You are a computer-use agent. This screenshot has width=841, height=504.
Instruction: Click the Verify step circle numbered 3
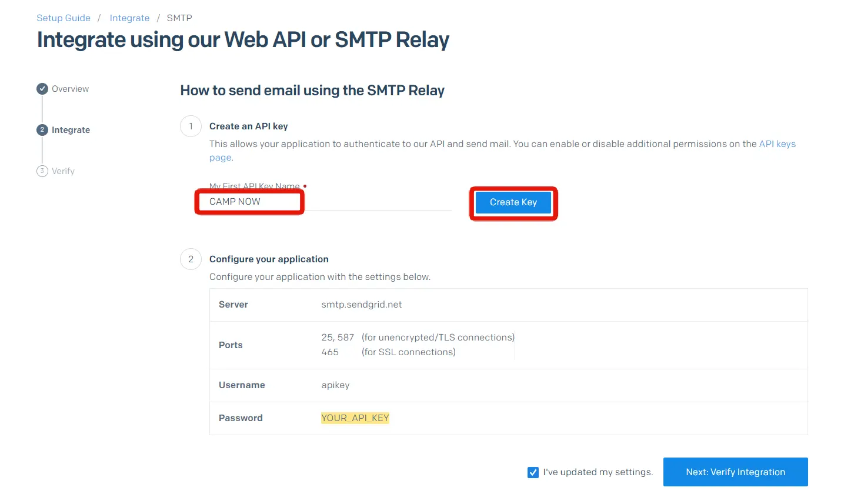(x=42, y=171)
